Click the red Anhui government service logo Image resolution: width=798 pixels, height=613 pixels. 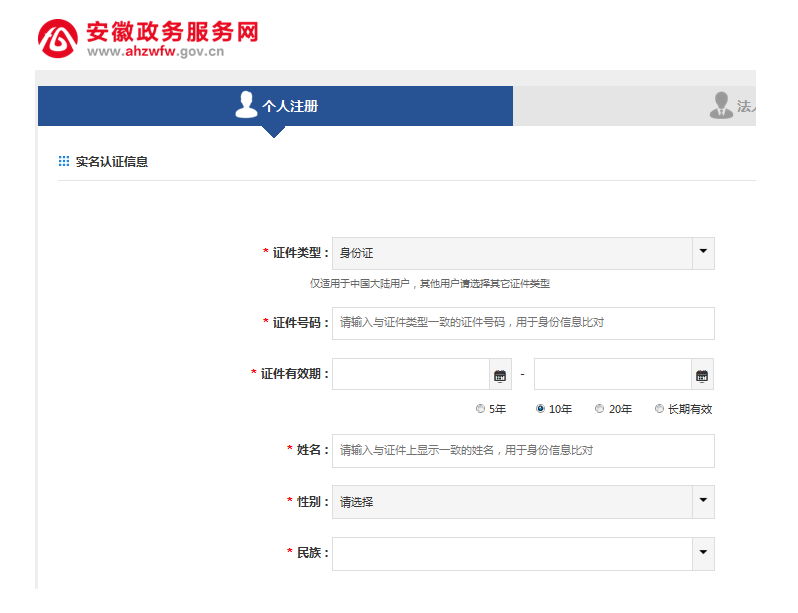[x=58, y=39]
